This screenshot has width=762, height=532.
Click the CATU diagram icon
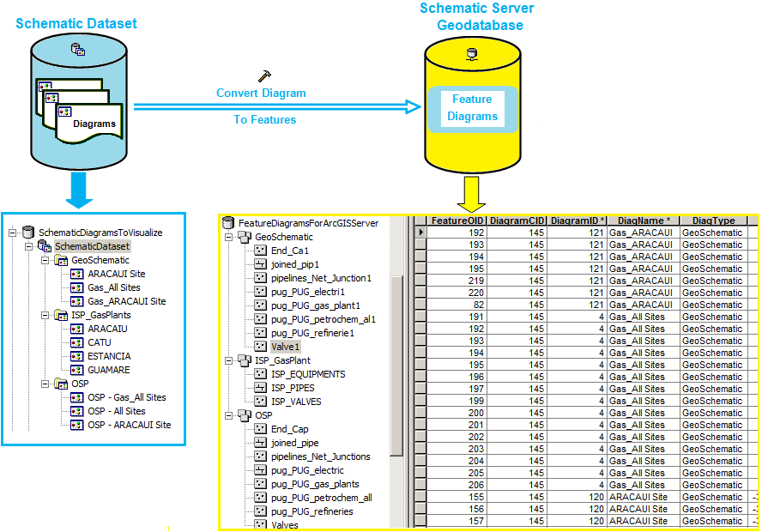77,342
